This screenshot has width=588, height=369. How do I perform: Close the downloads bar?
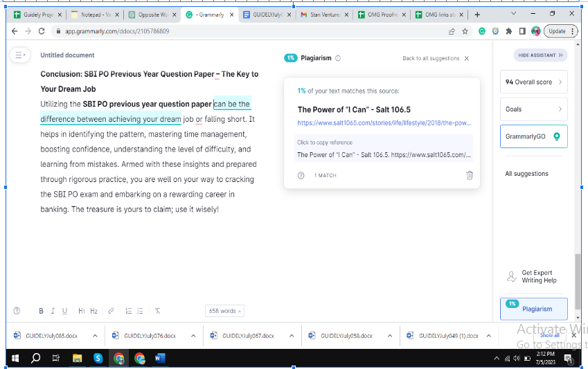[573, 335]
